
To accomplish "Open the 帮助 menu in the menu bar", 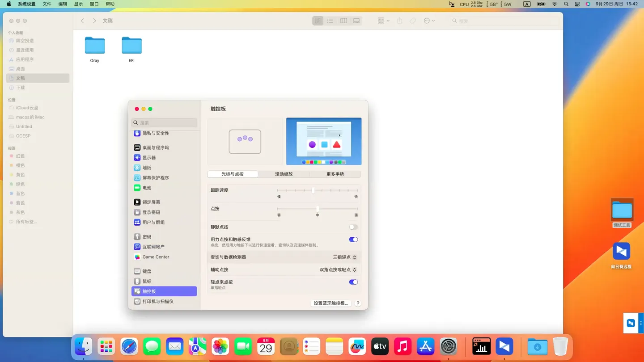I will tap(110, 4).
